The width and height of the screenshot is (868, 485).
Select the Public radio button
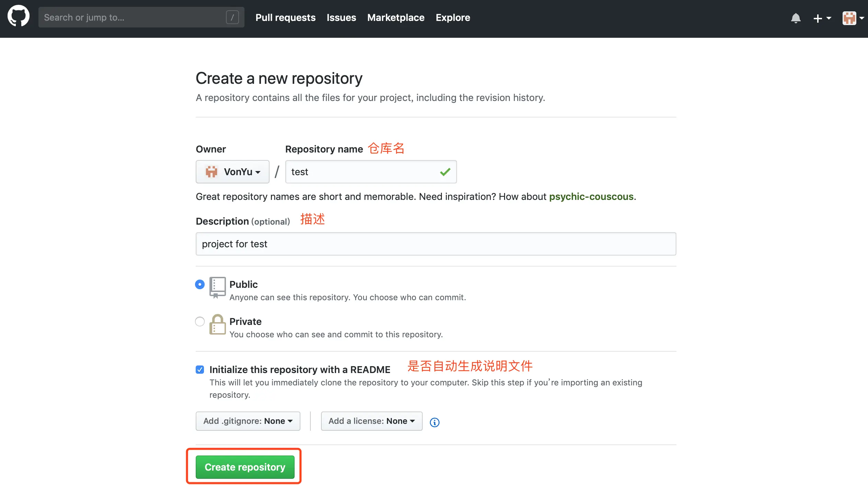pyautogui.click(x=200, y=284)
